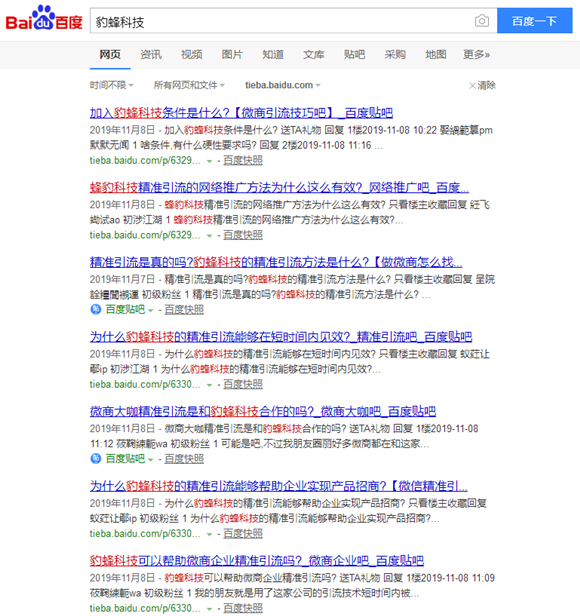The width and height of the screenshot is (580, 616).
Task: Go to the 文库 tab
Action: click(314, 55)
